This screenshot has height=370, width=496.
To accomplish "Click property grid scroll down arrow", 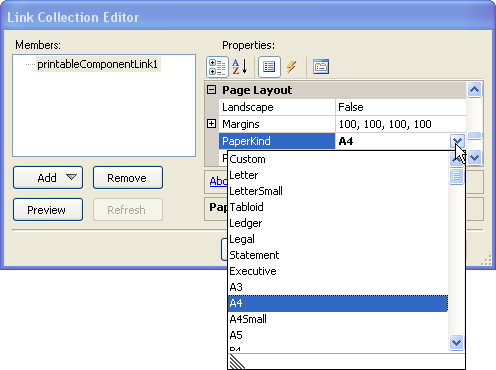I will (474, 157).
